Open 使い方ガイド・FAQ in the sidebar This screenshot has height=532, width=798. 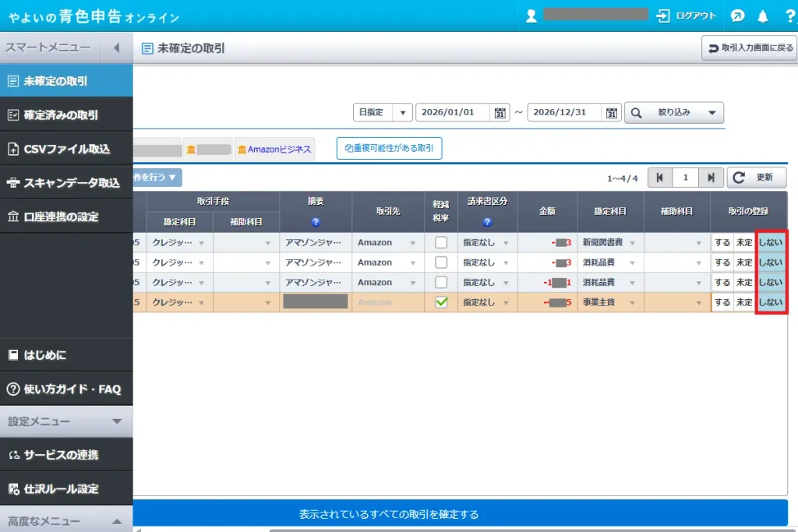66,389
